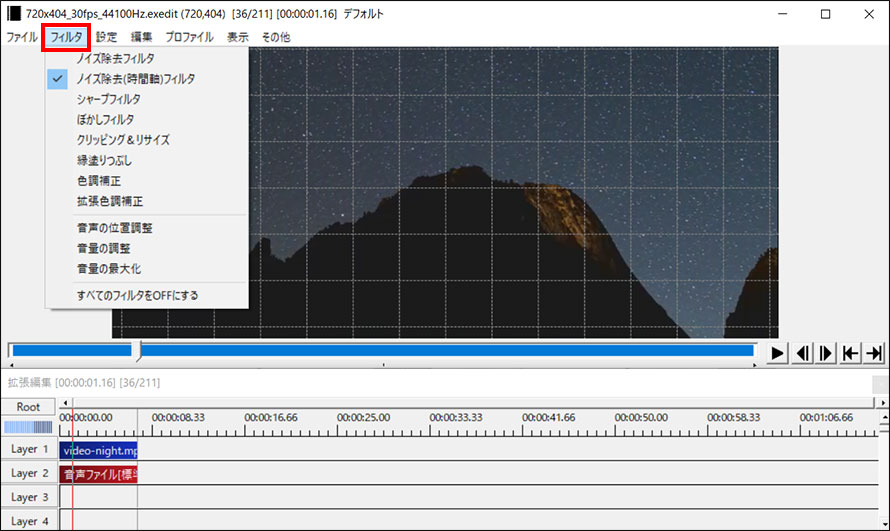Click timeline scroll right arrow
Viewport: 890px width, 531px height.
883,403
